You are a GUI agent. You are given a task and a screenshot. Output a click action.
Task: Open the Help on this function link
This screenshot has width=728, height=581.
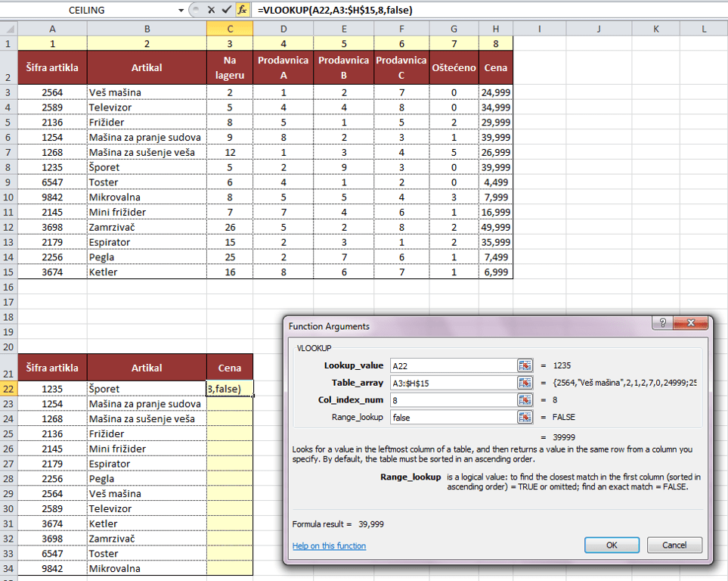(x=329, y=545)
